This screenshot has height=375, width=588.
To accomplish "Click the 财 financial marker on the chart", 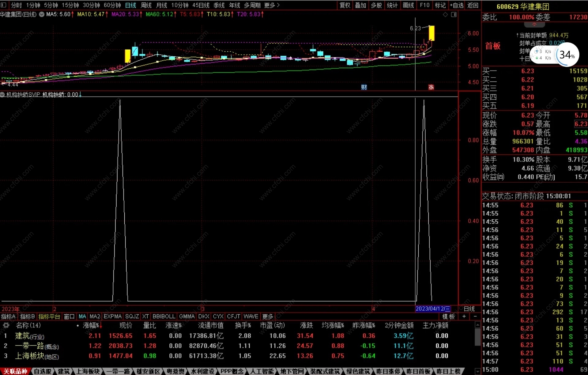I will pyautogui.click(x=364, y=87).
